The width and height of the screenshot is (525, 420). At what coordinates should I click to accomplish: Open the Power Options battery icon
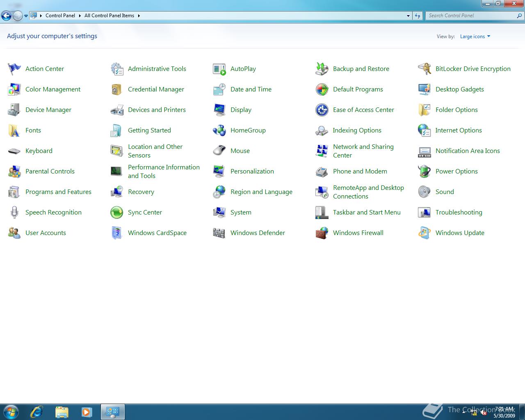(425, 171)
